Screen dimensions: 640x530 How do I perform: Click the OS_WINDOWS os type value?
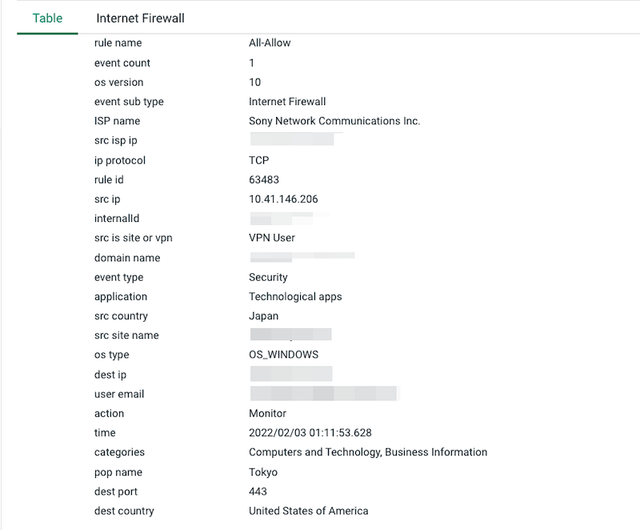283,354
